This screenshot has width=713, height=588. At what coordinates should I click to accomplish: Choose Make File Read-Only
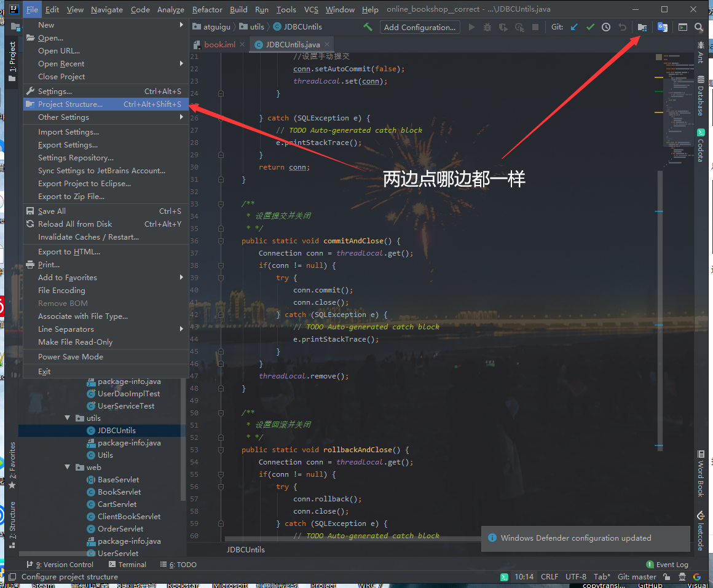[106, 342]
